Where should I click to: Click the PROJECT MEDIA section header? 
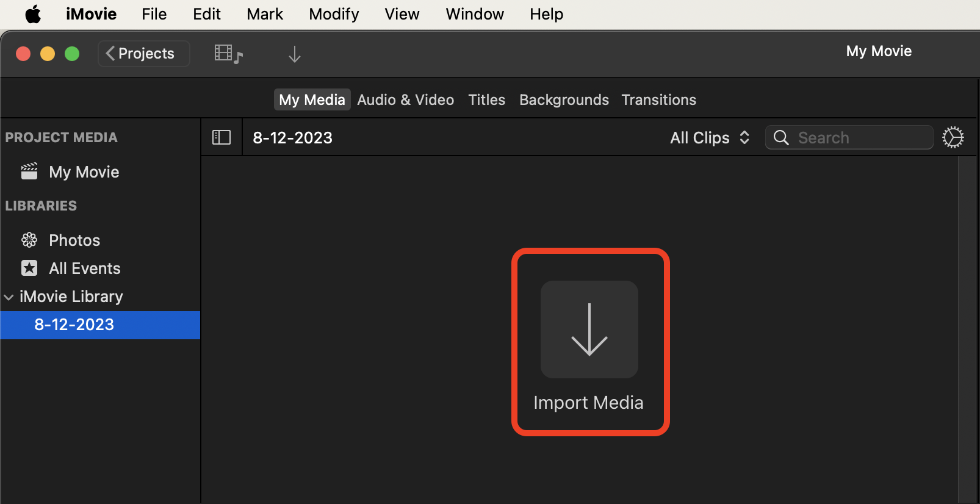(61, 137)
